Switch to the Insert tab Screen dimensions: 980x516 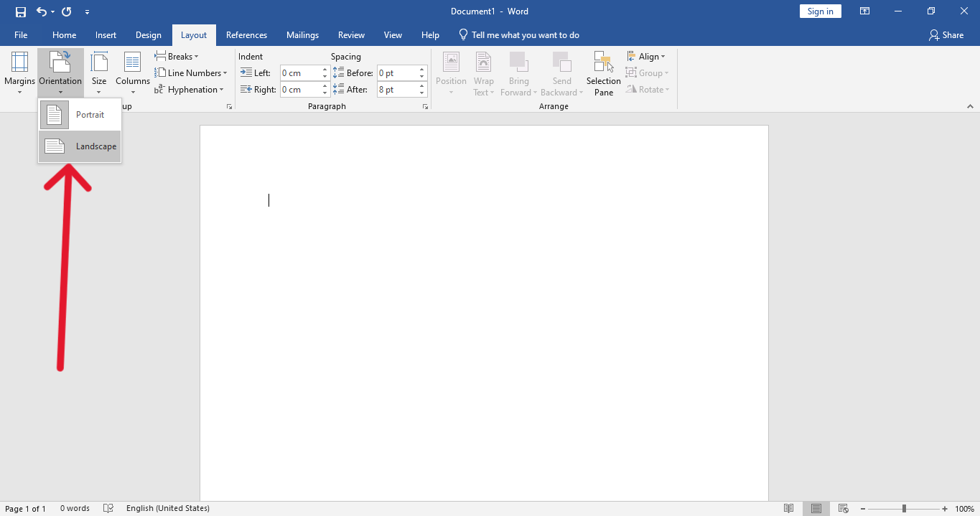pyautogui.click(x=106, y=34)
